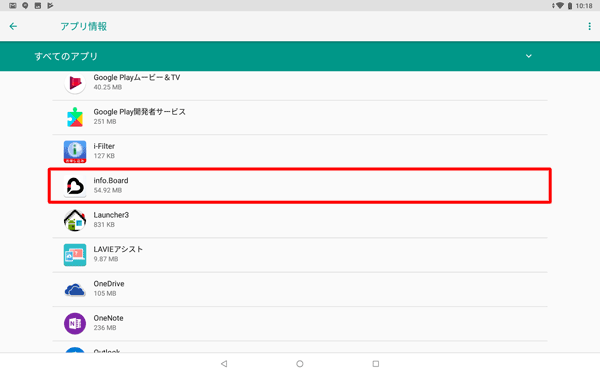
Task: Tap the すべてのアプリ filter label
Action: point(66,56)
